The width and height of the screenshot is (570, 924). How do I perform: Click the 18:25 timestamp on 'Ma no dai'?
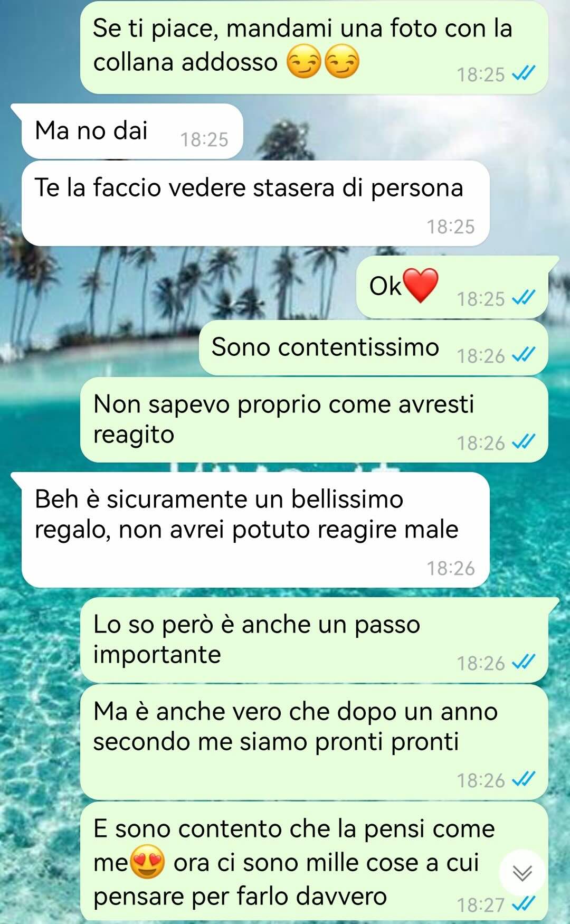(x=204, y=139)
